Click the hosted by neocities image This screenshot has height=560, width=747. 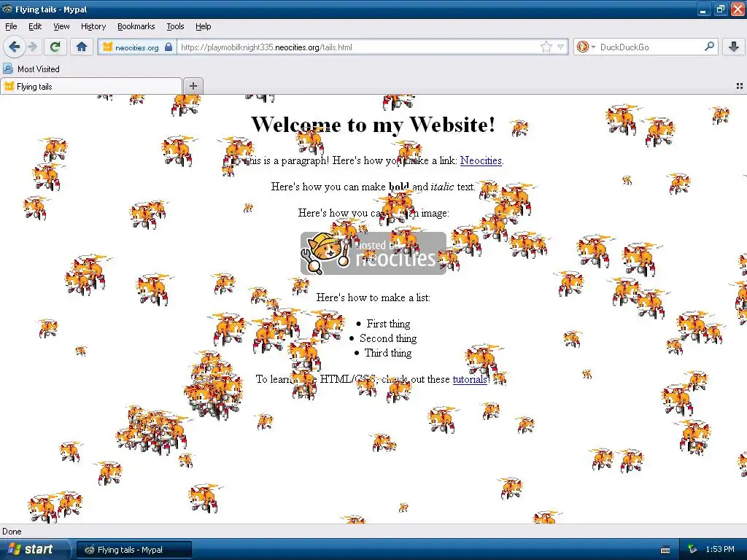[373, 253]
